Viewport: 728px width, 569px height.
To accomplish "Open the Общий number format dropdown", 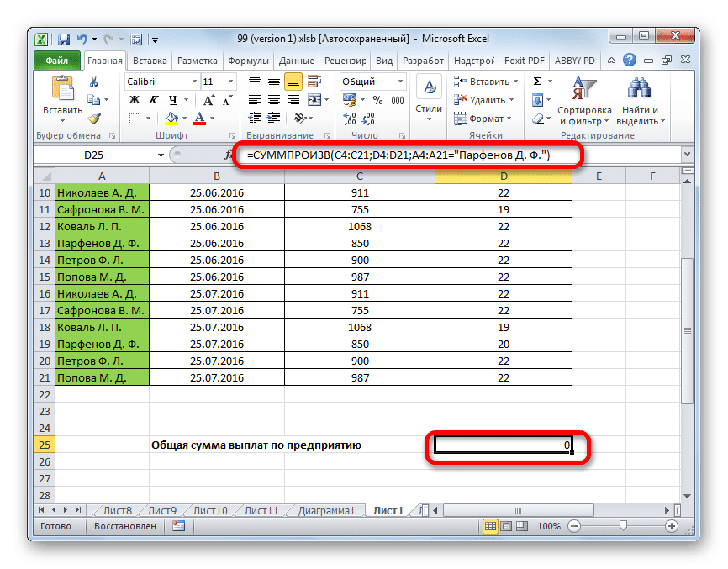I will pos(400,82).
